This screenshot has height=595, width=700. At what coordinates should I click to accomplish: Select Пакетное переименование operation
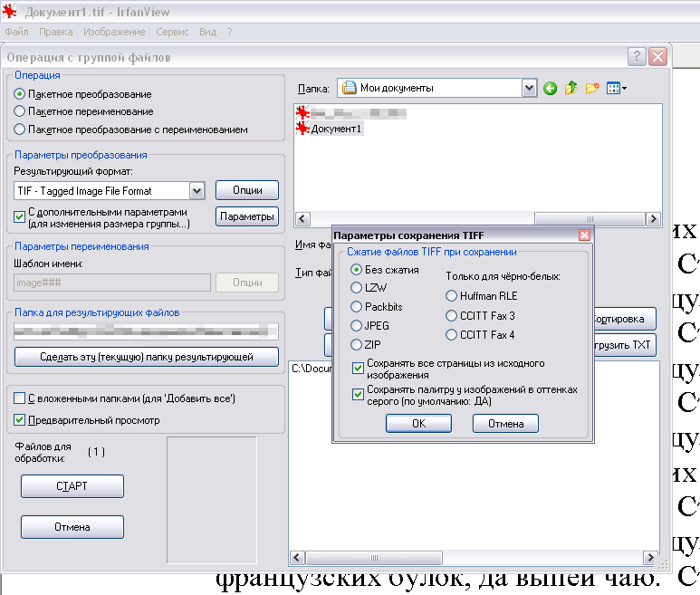click(x=20, y=111)
